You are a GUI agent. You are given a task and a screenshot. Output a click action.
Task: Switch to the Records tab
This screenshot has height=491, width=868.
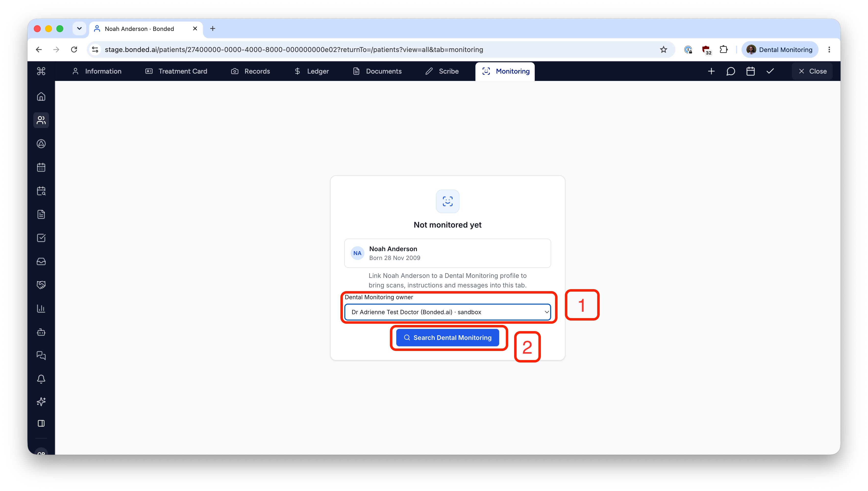point(250,71)
